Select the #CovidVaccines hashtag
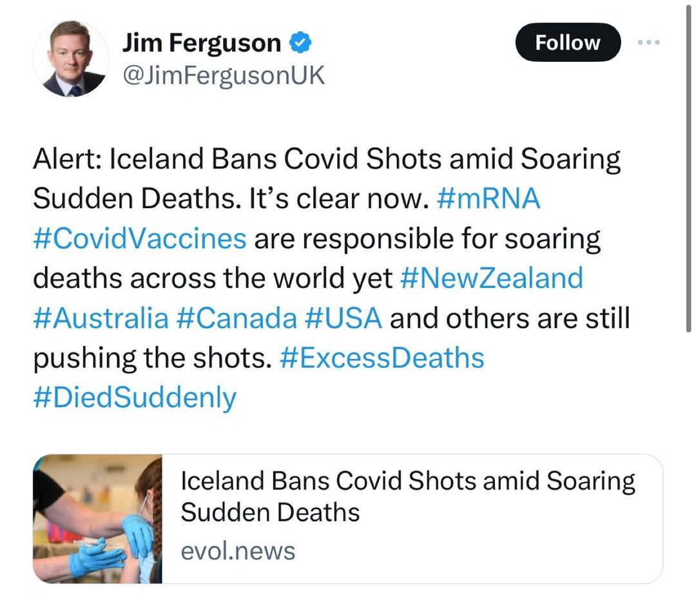The height and width of the screenshot is (616, 696). (x=139, y=238)
